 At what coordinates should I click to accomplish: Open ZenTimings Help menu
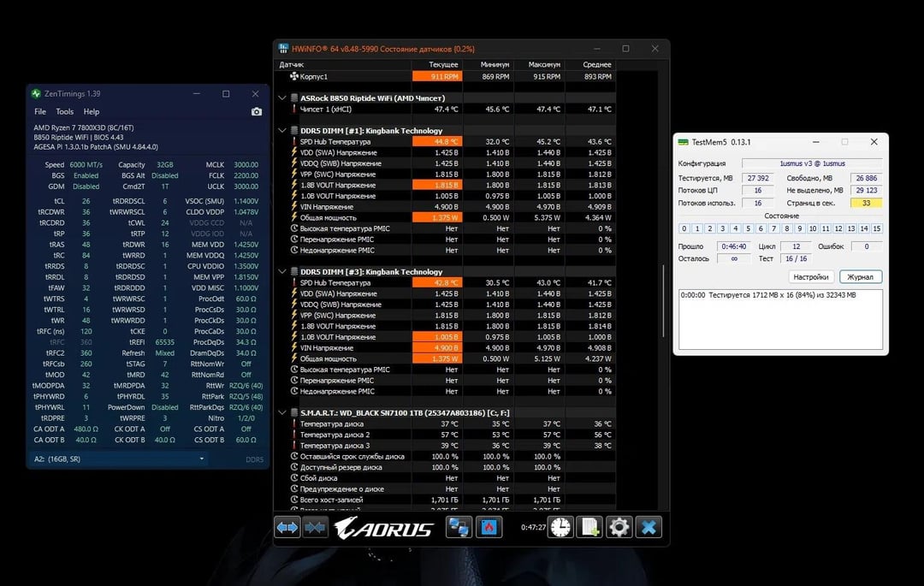click(92, 111)
